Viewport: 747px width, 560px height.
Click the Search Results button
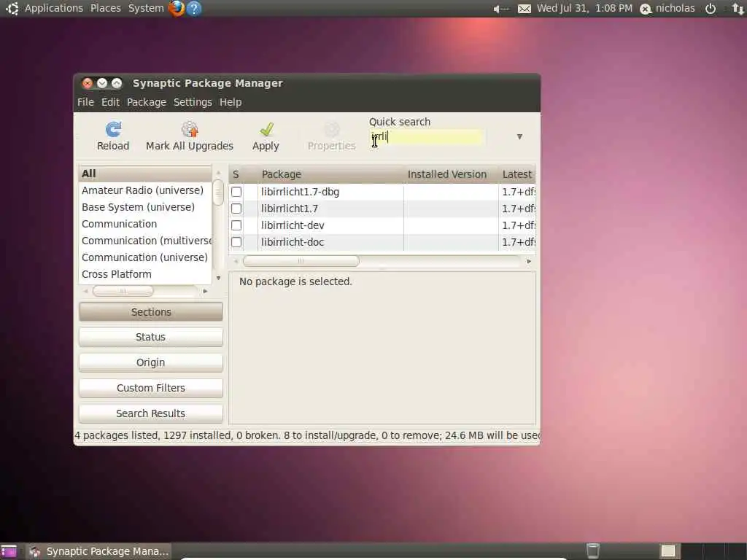(151, 413)
